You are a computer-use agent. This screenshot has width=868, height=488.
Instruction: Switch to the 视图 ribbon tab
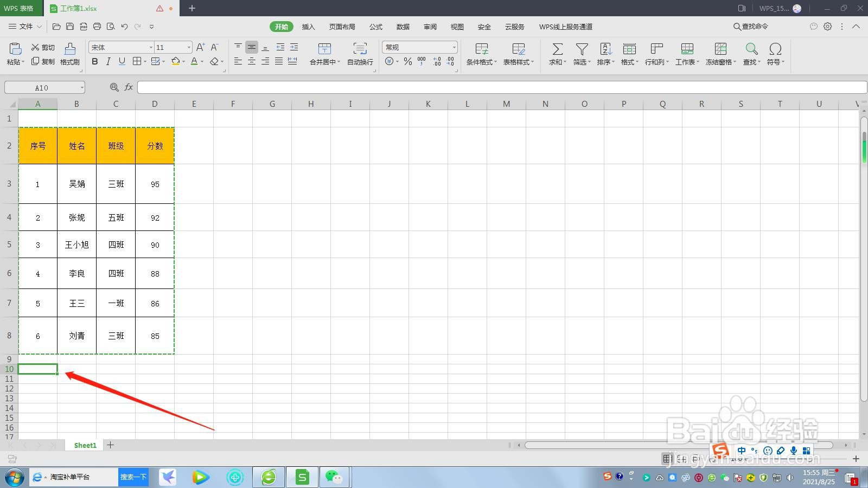pos(457,27)
